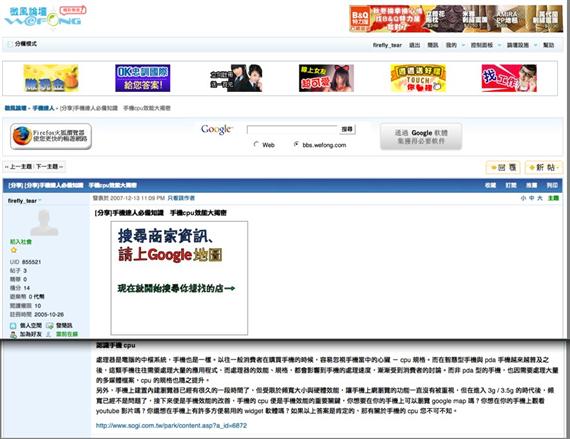Open the 線上女友 ad banner
570x439 pixels.
pos(326,78)
